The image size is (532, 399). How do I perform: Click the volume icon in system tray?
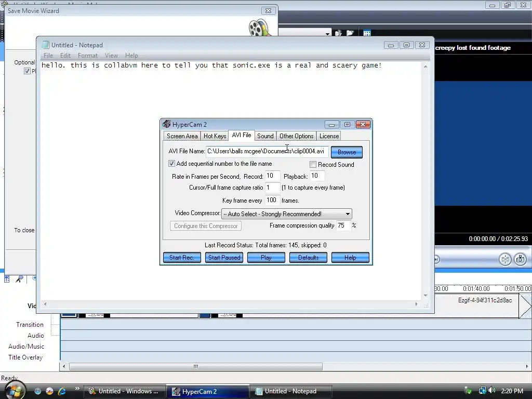(492, 391)
